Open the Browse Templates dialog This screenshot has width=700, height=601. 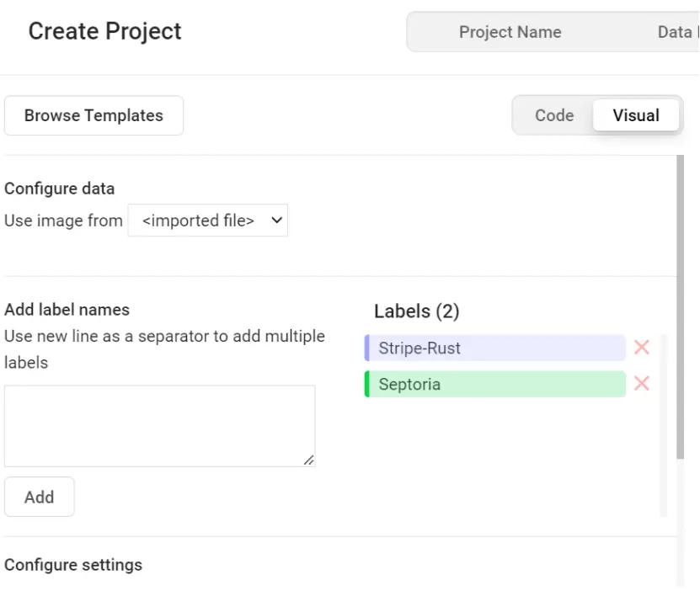[94, 115]
